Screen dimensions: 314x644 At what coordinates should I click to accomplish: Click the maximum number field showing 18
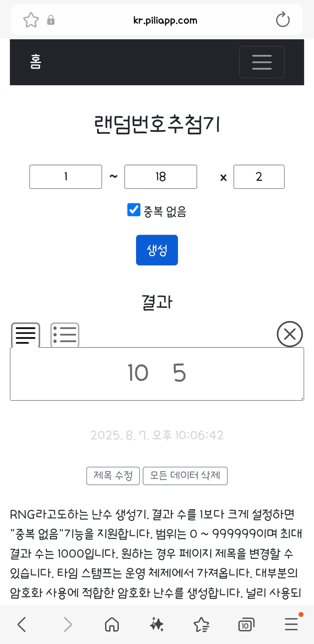161,177
